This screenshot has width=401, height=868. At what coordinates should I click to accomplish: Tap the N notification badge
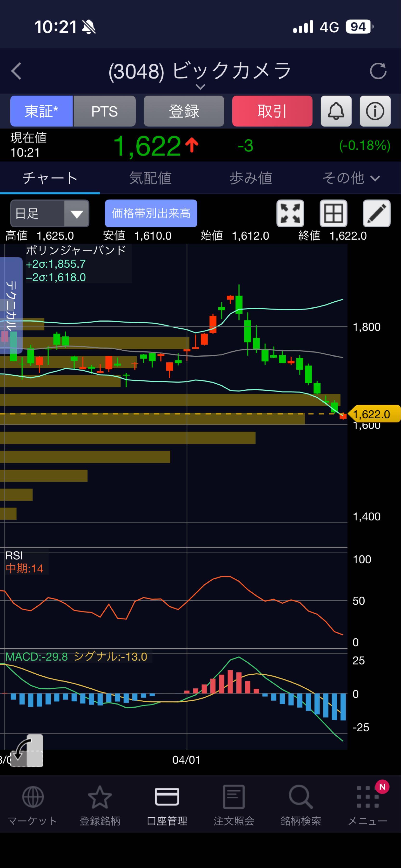(382, 787)
